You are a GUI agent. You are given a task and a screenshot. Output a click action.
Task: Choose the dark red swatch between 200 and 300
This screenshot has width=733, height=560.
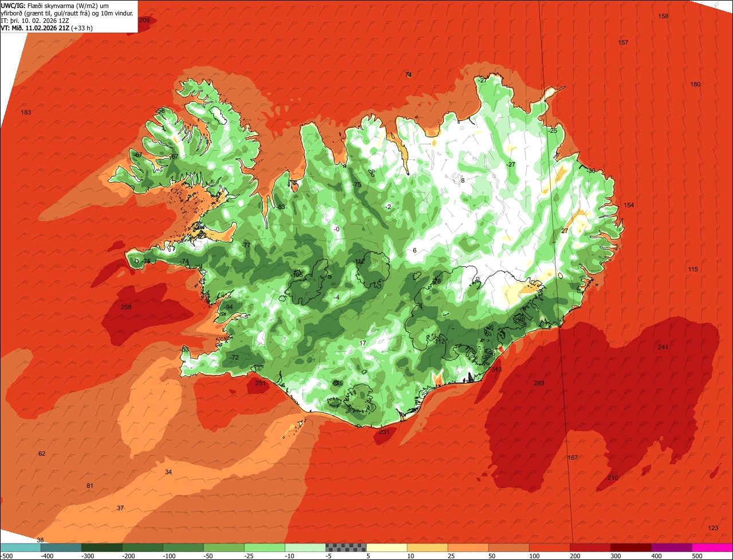pos(590,547)
